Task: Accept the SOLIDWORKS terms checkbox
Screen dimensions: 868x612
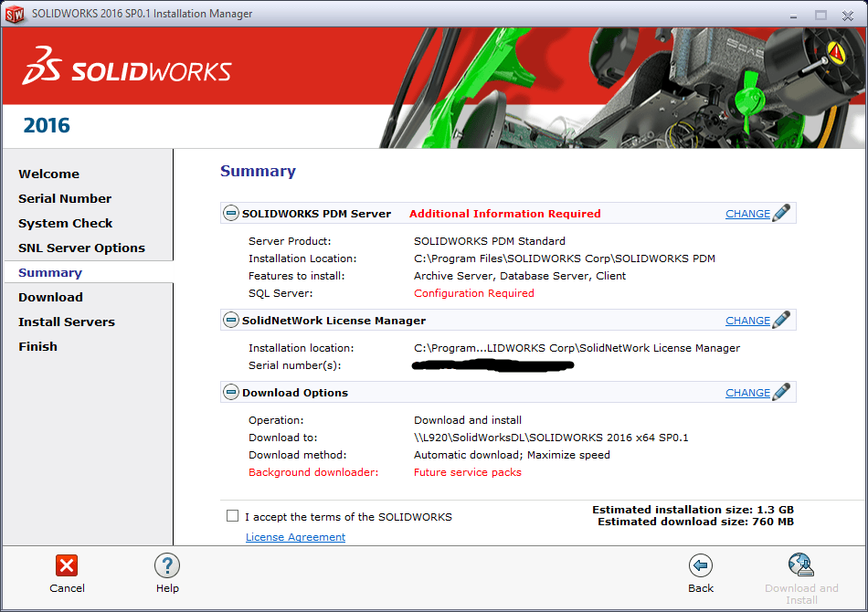Action: tap(233, 516)
